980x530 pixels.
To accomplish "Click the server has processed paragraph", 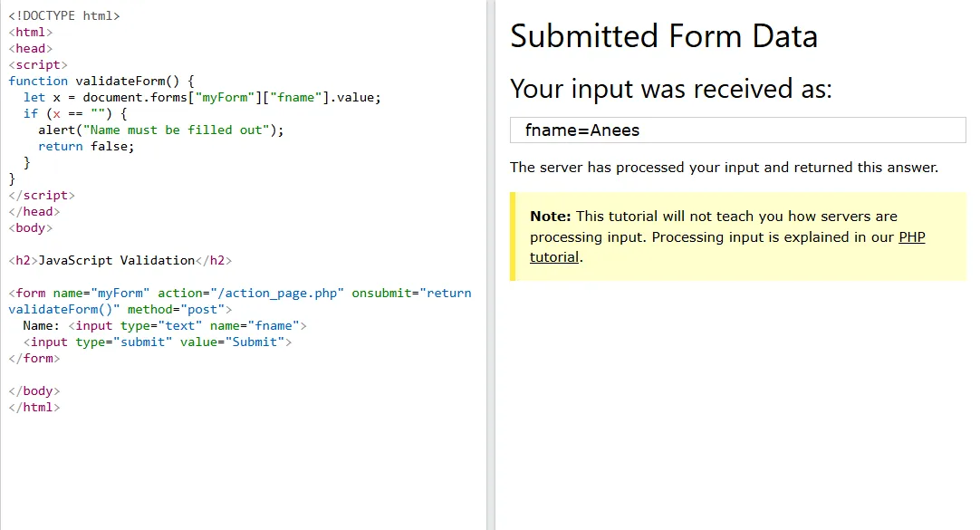I will (x=724, y=168).
